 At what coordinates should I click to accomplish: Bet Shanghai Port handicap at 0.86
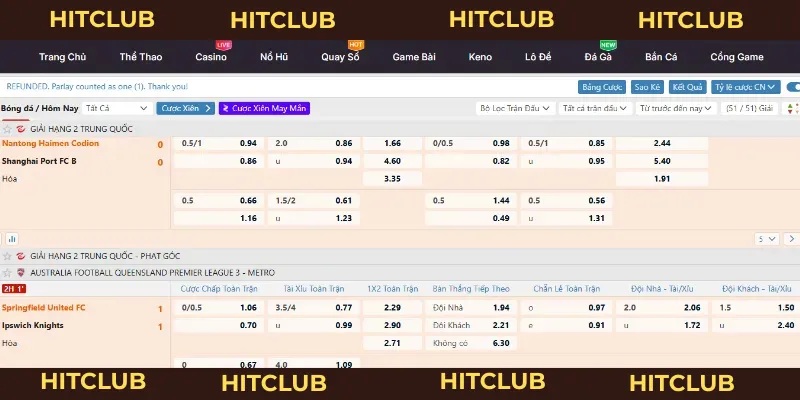[219, 161]
